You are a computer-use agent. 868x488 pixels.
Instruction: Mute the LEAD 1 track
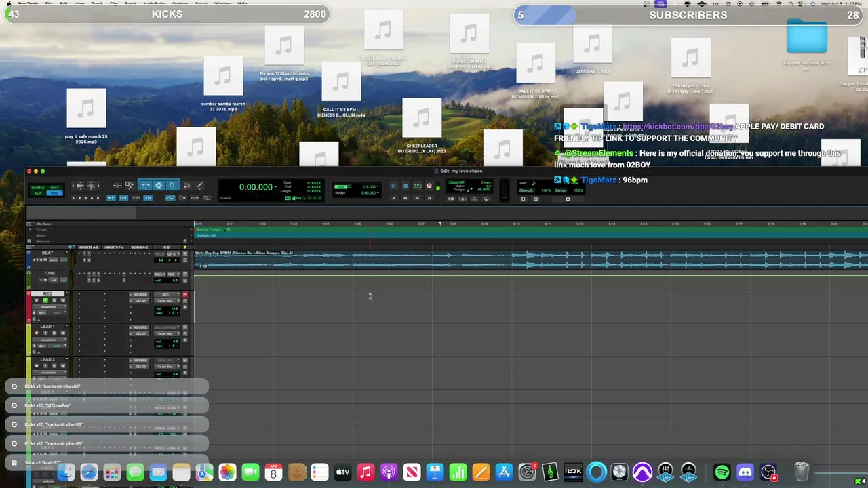coord(63,333)
